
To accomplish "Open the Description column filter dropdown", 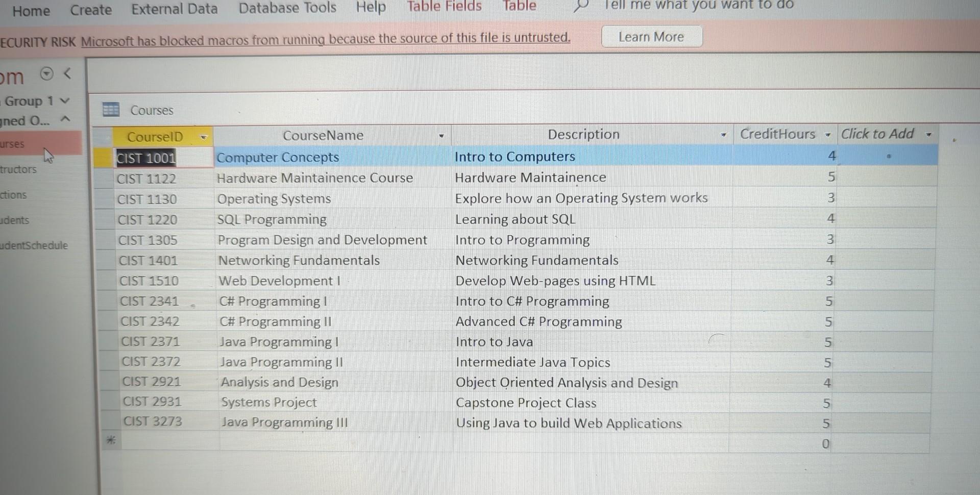I will pos(724,135).
